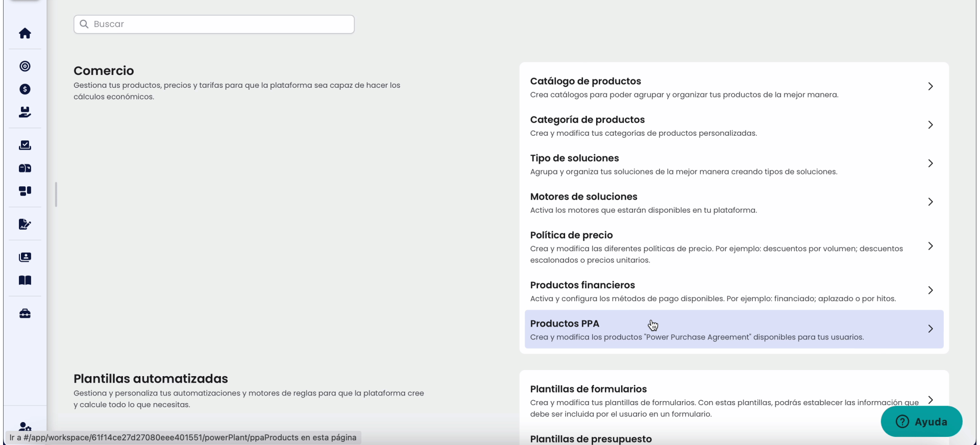Focus the Buscar search field
This screenshot has height=445, width=980.
coord(214,24)
